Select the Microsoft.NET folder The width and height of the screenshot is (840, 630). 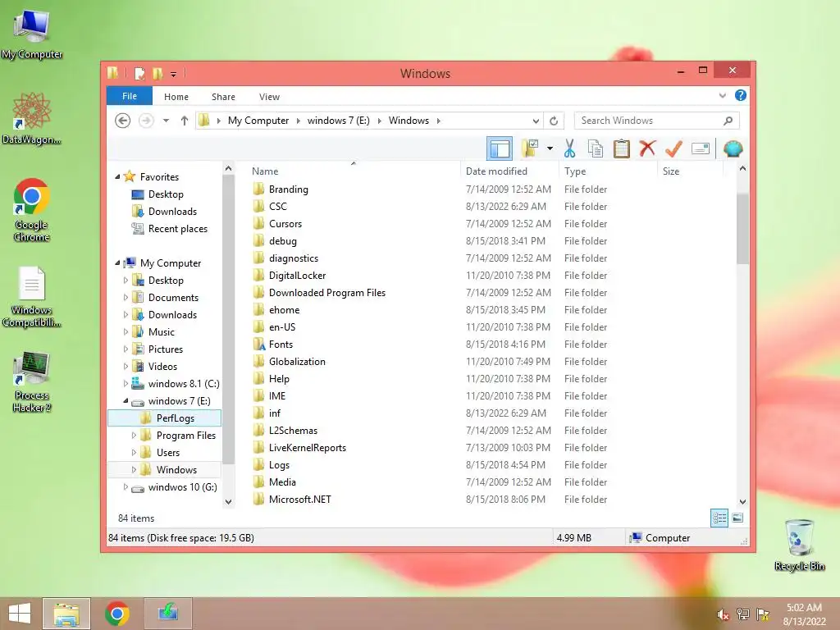pyautogui.click(x=300, y=500)
